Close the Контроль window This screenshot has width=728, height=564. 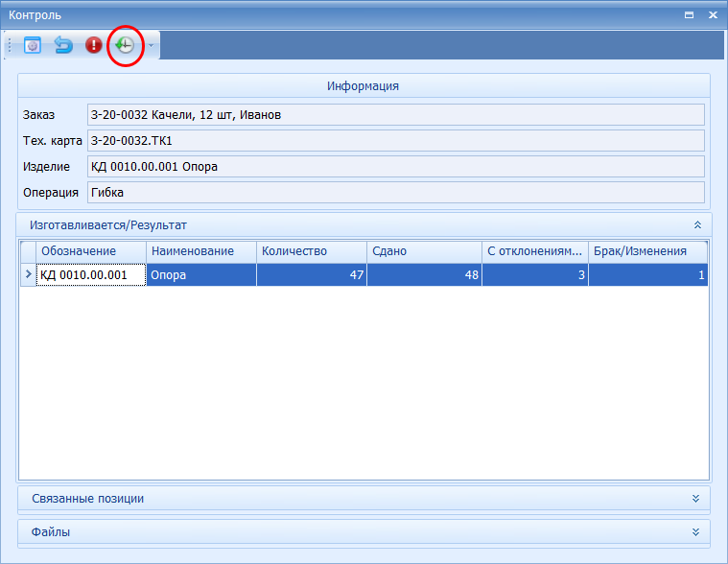click(x=712, y=15)
